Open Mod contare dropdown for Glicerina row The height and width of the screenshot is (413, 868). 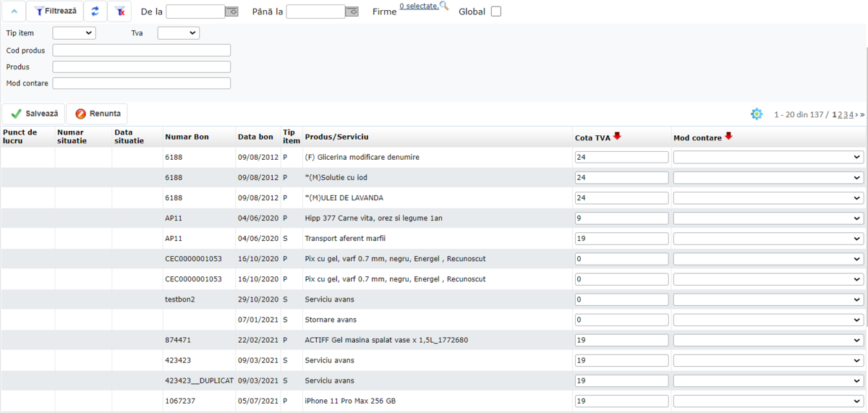coord(768,157)
